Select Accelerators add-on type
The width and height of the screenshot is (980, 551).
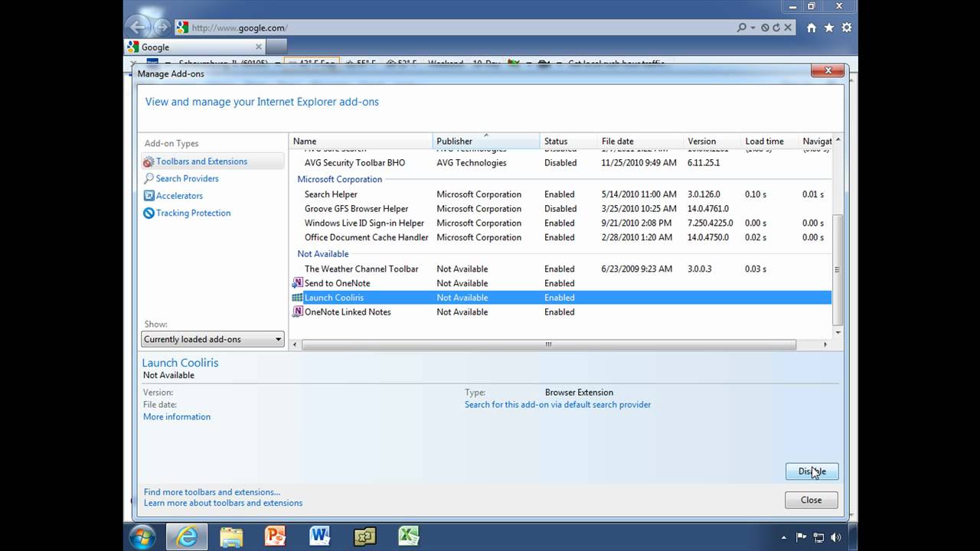coord(179,196)
